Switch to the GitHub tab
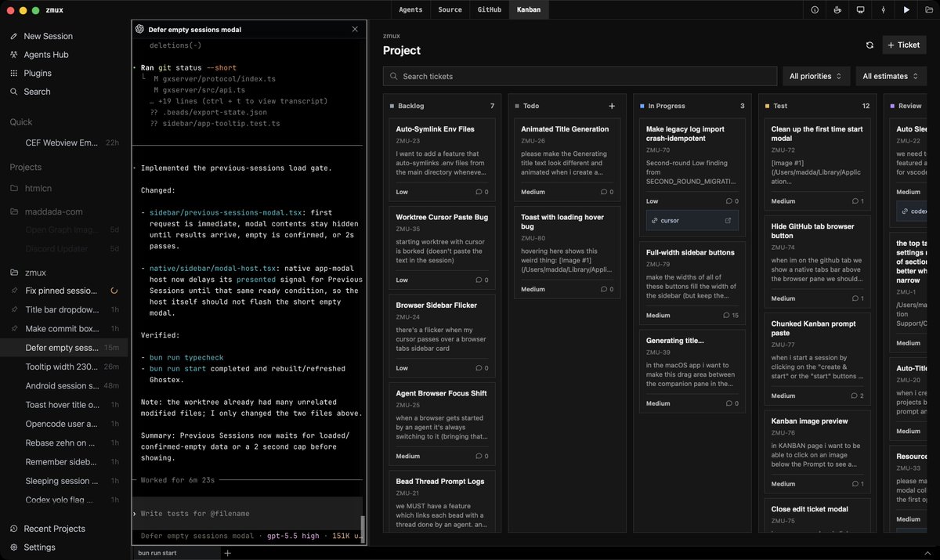 pos(490,10)
